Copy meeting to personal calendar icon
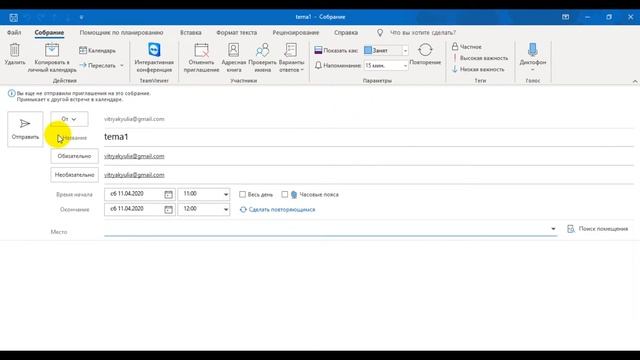The width and height of the screenshot is (640, 360). click(52, 50)
